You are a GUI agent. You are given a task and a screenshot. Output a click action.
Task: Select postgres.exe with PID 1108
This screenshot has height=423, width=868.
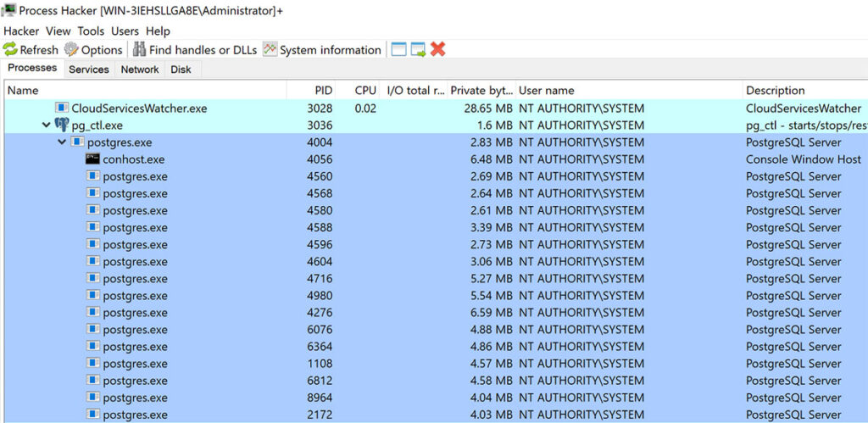coord(437,364)
